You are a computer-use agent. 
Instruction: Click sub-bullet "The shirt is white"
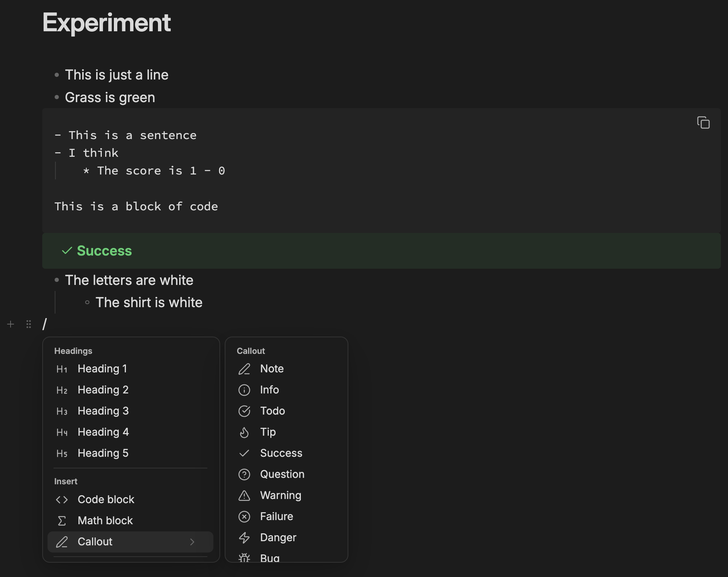coord(149,303)
